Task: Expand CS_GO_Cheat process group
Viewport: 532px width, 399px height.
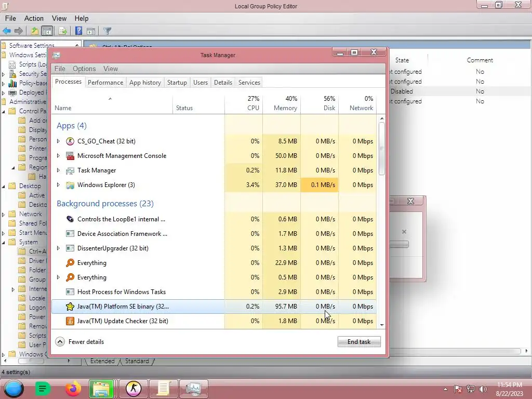Action: 58,141
